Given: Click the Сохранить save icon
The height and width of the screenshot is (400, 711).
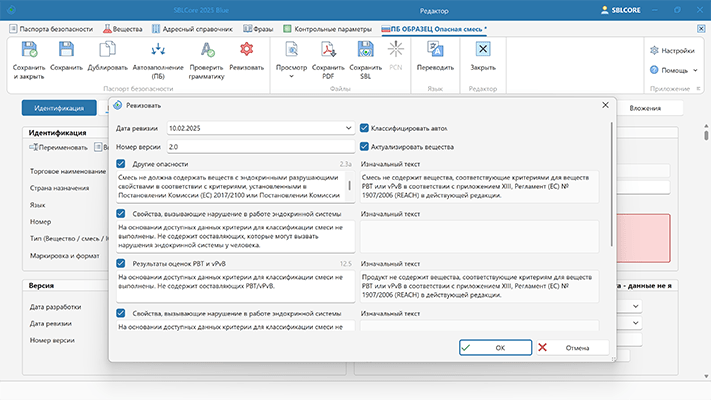Looking at the screenshot, I should pos(66,50).
